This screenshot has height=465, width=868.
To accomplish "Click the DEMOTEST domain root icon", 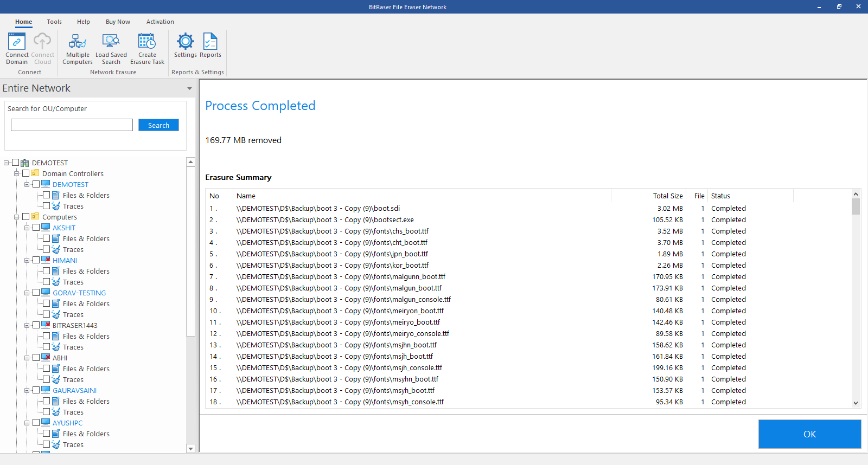I will tap(25, 163).
